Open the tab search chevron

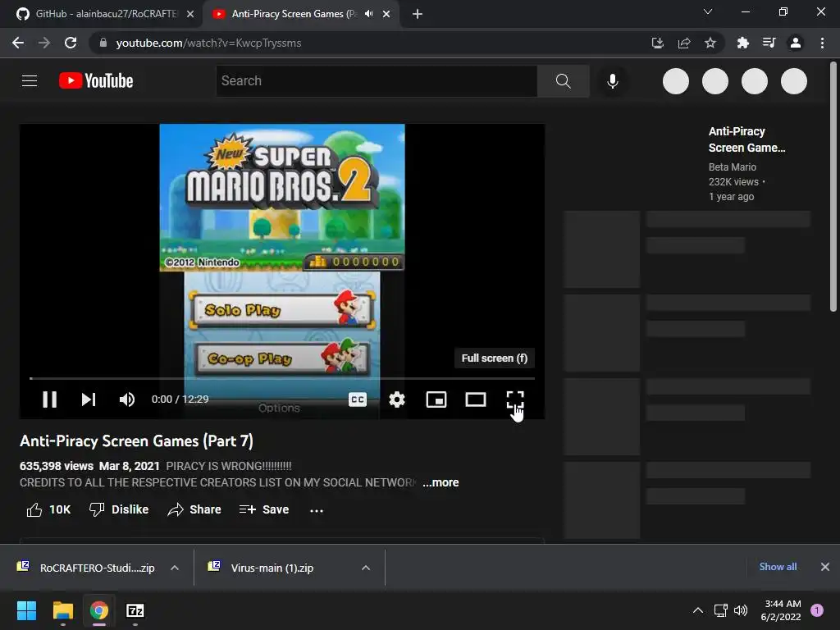(x=708, y=11)
